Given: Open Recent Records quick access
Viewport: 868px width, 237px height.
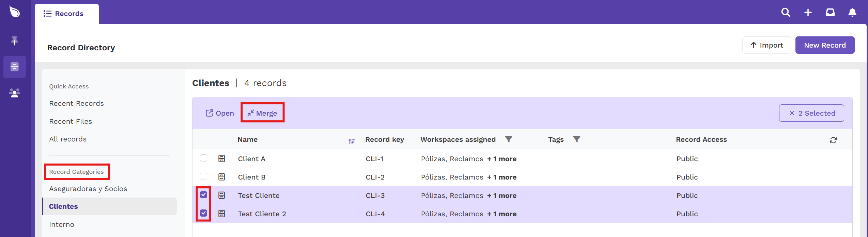Looking at the screenshot, I should point(76,103).
